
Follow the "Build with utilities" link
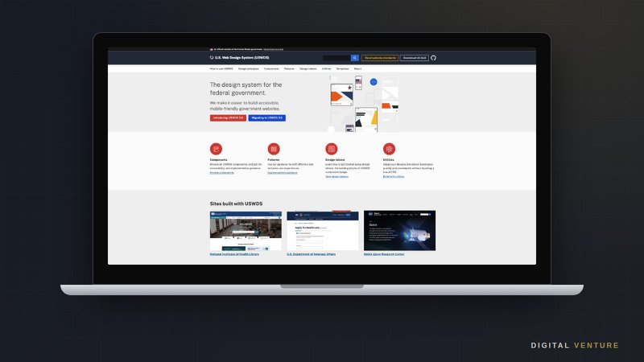pyautogui.click(x=394, y=176)
